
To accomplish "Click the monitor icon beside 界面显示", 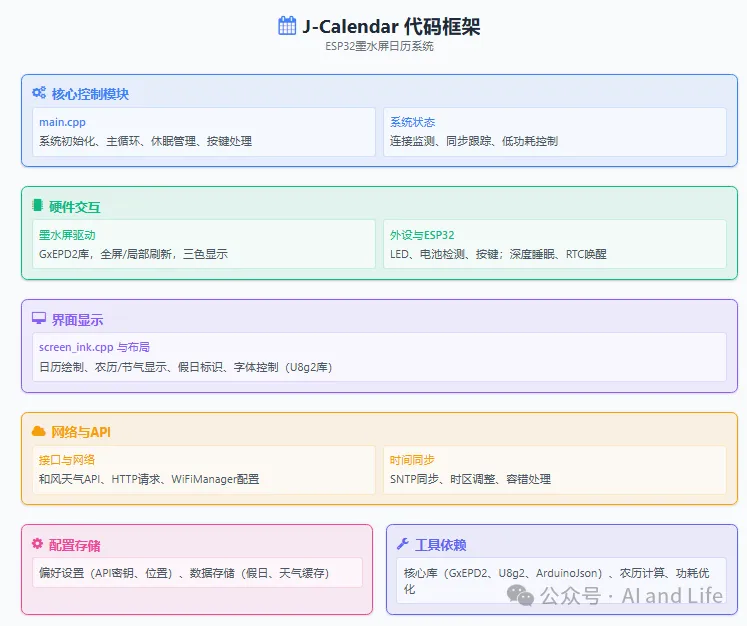I will click(x=39, y=318).
